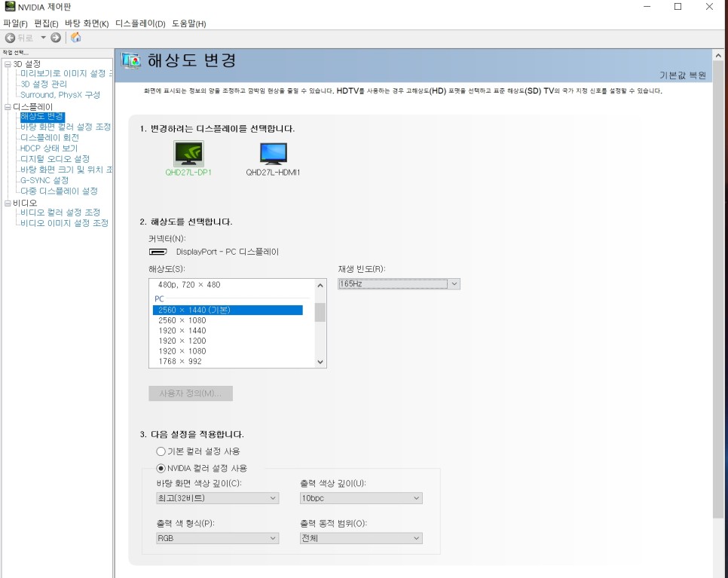
Task: Select the QHD27L-DP1 display icon
Action: point(188,154)
